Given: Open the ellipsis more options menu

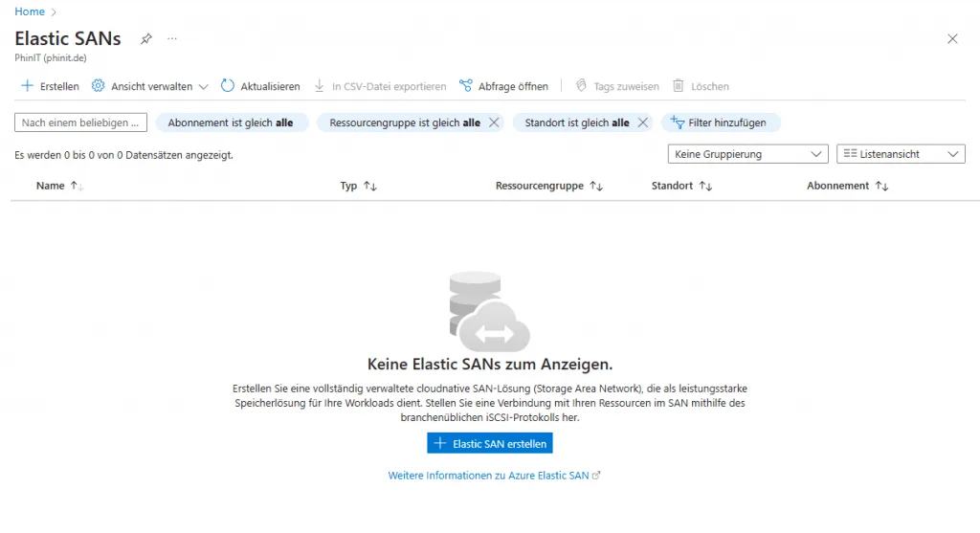Looking at the screenshot, I should tap(172, 39).
